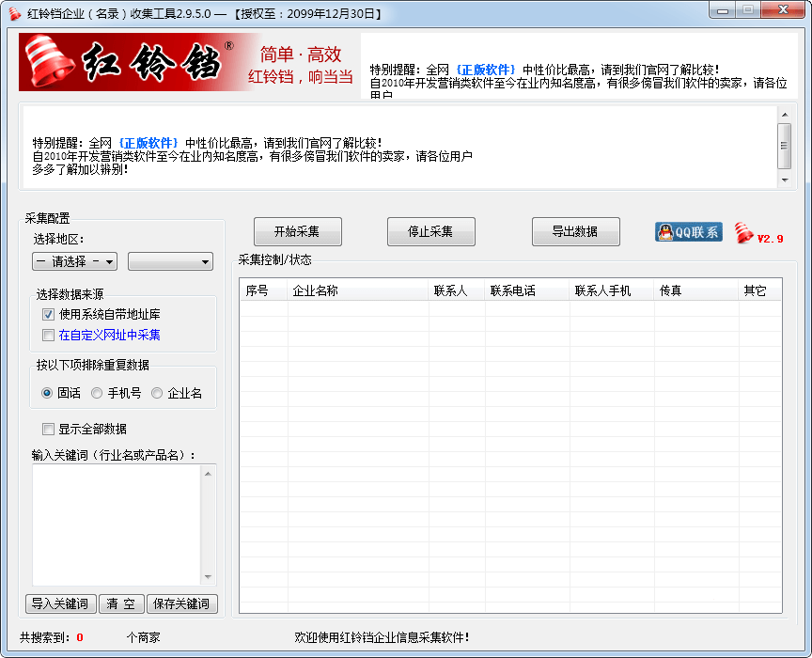Click the 导出数据 button
This screenshot has height=658, width=812.
(x=575, y=231)
